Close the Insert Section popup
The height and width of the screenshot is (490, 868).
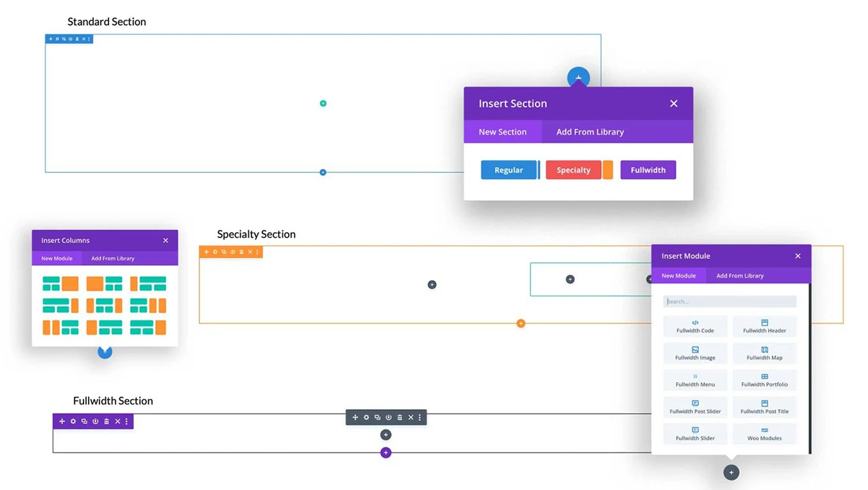coord(673,103)
